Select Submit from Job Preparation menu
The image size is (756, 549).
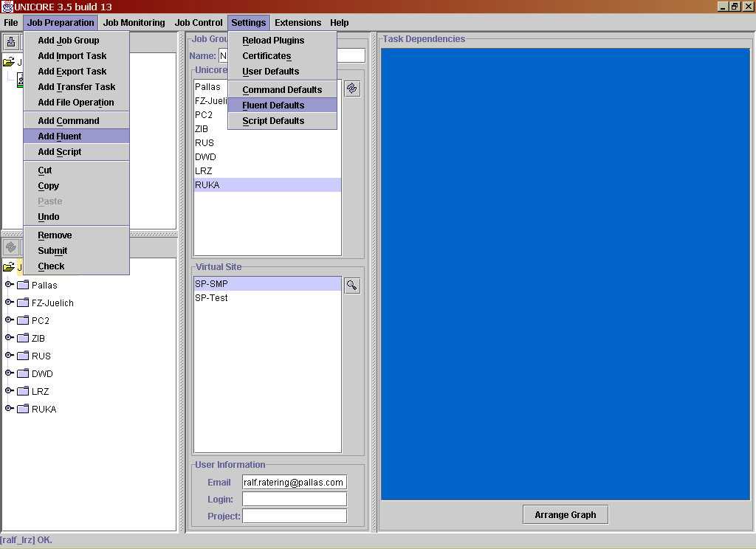(x=77, y=251)
